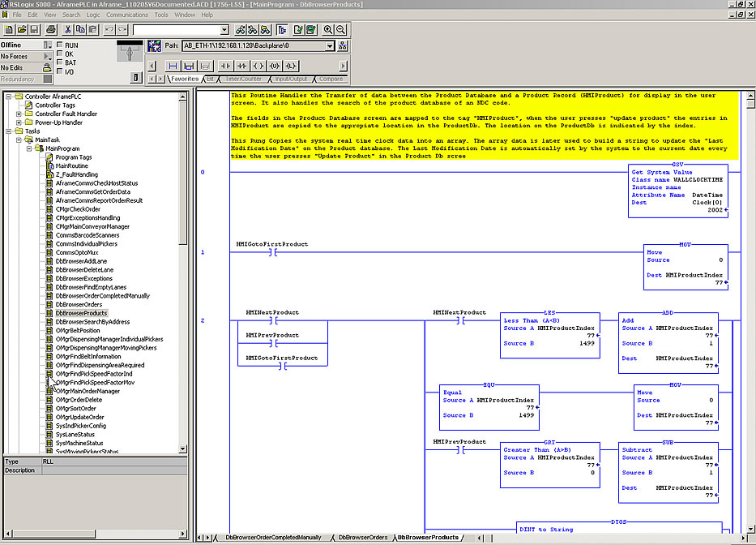Insert Output Energize coil instruction

point(258,66)
